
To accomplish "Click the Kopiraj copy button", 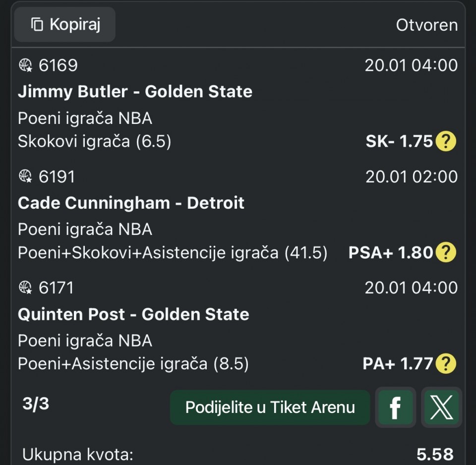I will [x=65, y=24].
